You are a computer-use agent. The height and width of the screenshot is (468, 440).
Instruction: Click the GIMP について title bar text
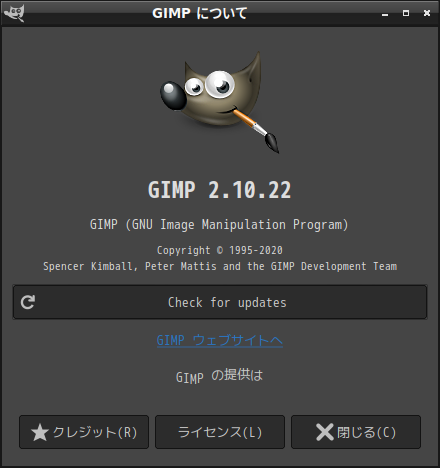[200, 13]
